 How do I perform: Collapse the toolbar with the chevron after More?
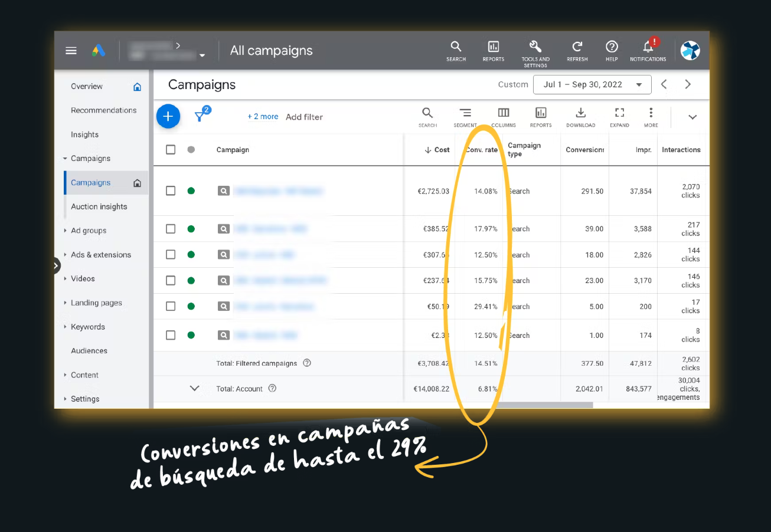(692, 117)
